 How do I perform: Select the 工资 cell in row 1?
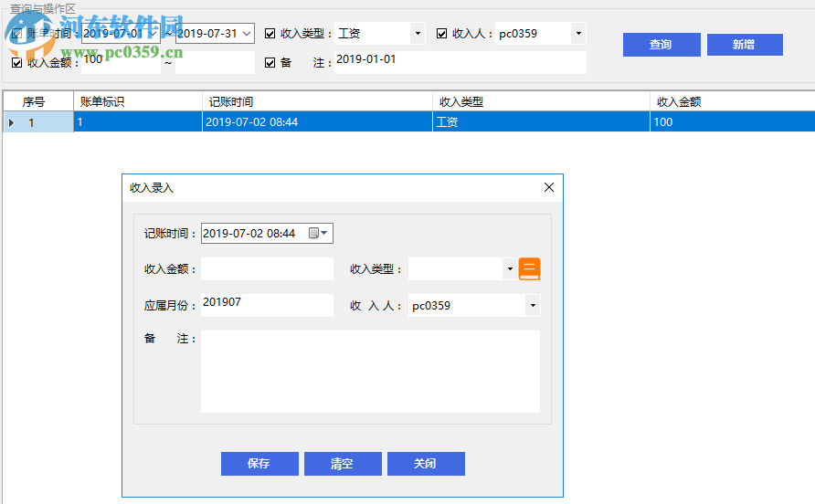[541, 122]
